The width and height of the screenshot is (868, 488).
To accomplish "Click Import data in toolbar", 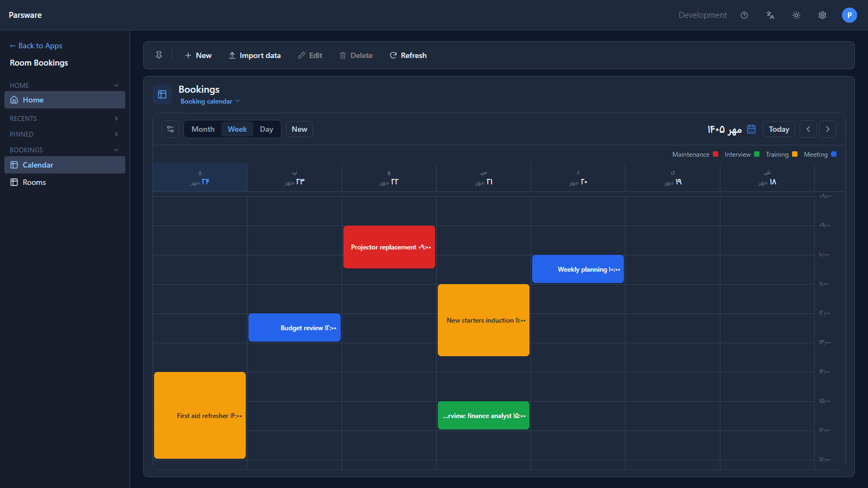I will pyautogui.click(x=254, y=55).
